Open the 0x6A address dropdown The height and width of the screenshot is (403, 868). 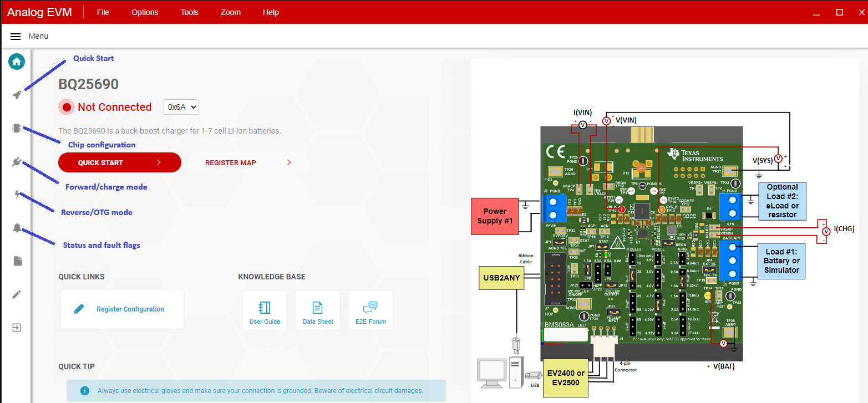181,107
